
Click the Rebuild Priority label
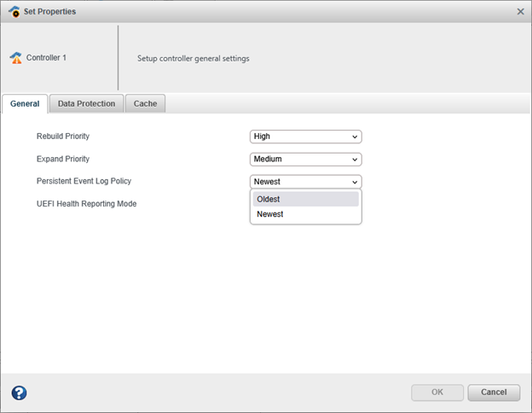tap(63, 137)
